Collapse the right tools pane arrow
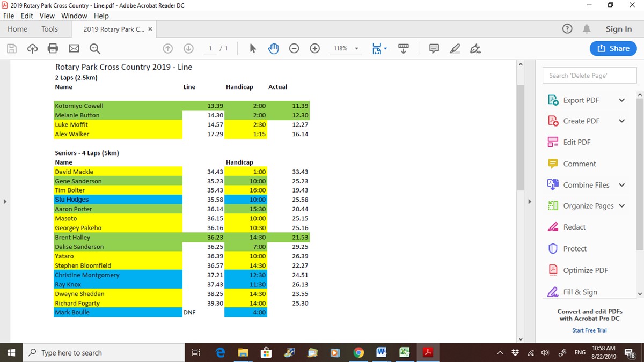 click(529, 202)
